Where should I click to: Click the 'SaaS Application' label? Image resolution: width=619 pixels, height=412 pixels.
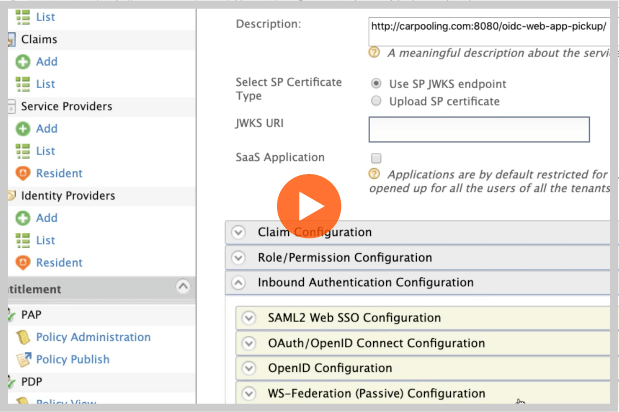pos(280,157)
